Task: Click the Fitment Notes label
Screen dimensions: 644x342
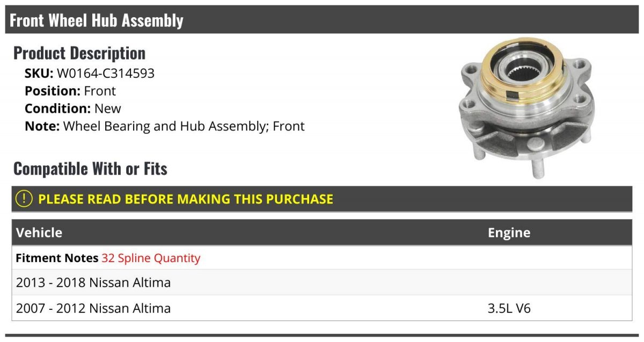Action: (x=57, y=258)
